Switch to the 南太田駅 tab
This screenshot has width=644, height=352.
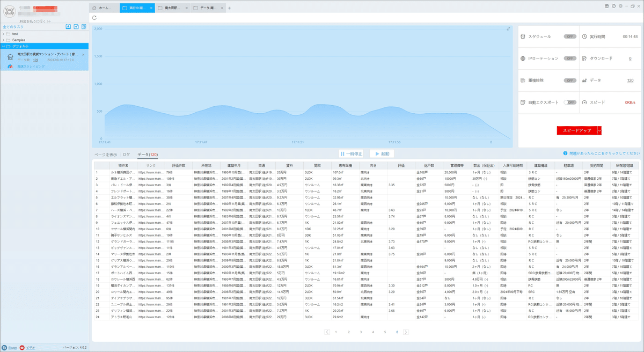click(171, 8)
